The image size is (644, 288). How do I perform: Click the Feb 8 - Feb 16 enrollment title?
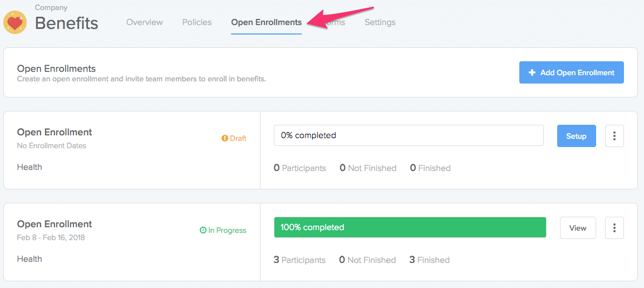coord(55,224)
